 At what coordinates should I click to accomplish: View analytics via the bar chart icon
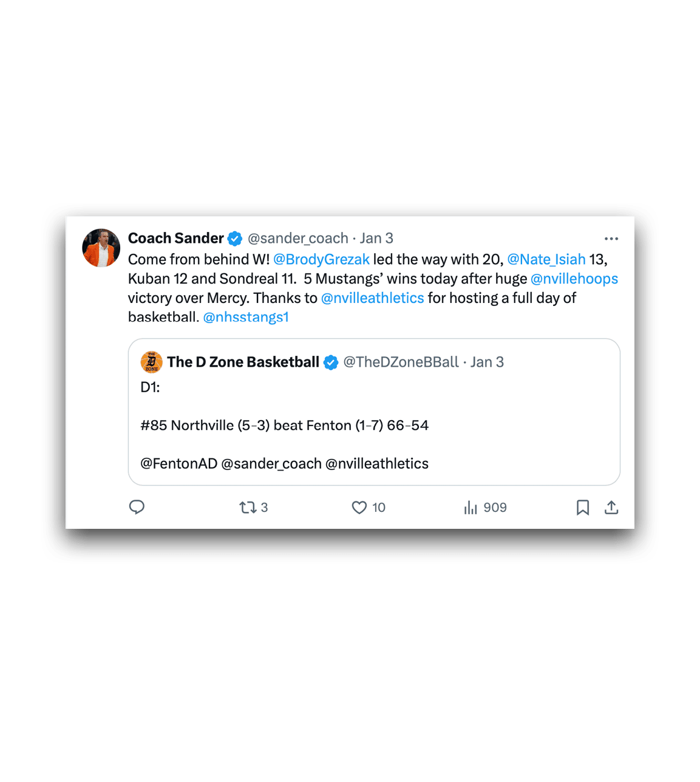click(x=471, y=507)
